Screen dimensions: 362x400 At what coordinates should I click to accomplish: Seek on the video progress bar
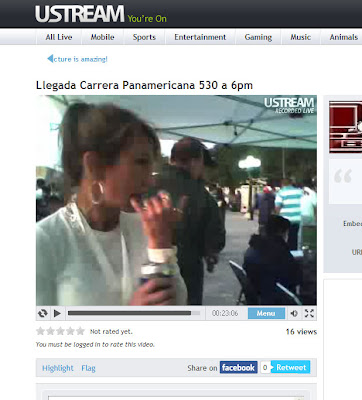coord(134,313)
